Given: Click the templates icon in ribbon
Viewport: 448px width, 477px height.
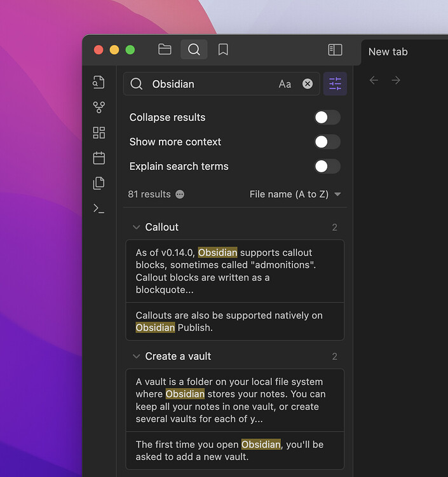Looking at the screenshot, I should (98, 183).
